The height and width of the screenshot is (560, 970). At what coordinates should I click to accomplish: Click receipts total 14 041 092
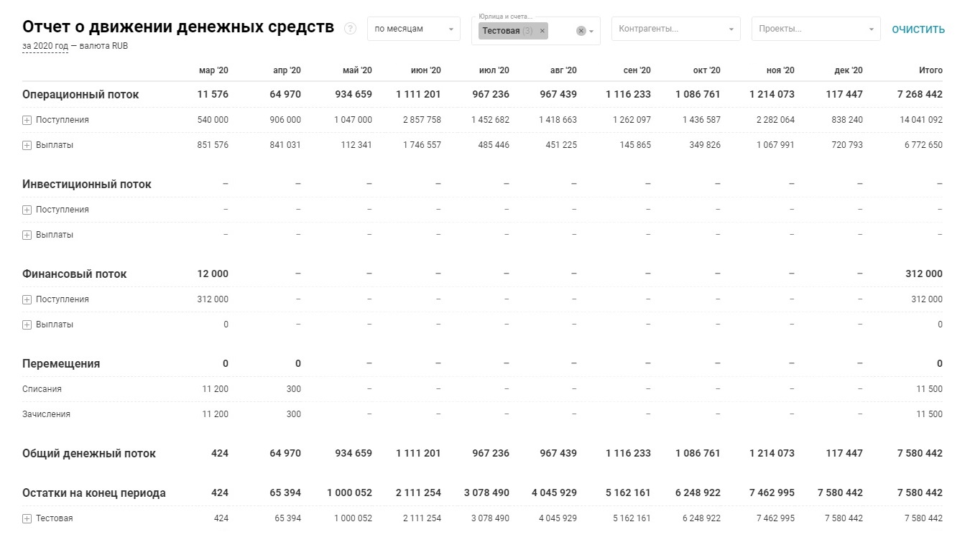[921, 120]
